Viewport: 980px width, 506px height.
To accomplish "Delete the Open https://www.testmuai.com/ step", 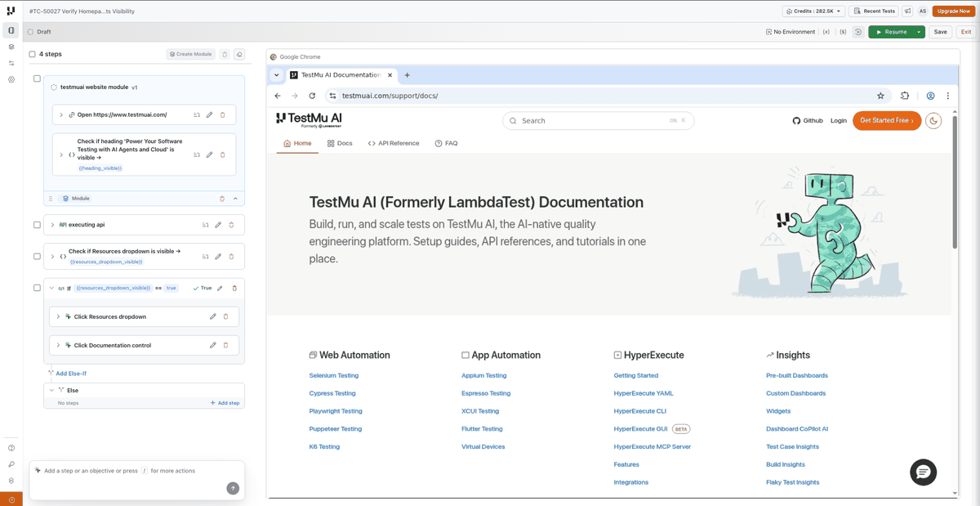I will [222, 115].
